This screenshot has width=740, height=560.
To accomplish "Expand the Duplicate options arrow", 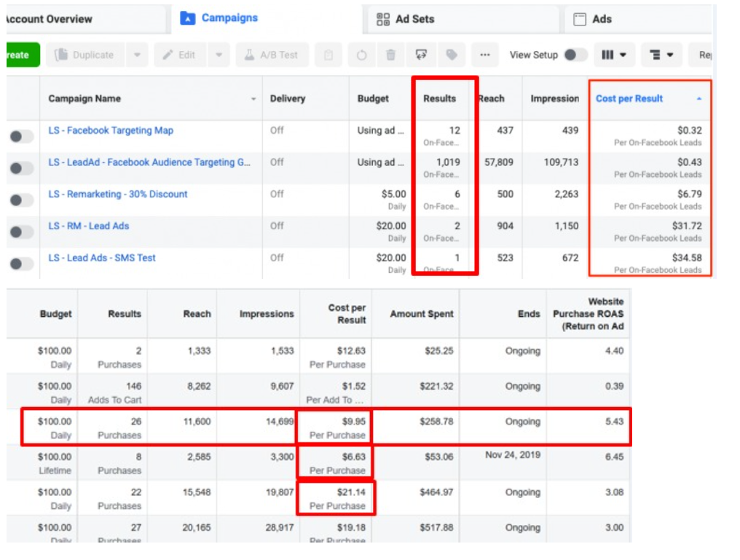I will coord(137,55).
